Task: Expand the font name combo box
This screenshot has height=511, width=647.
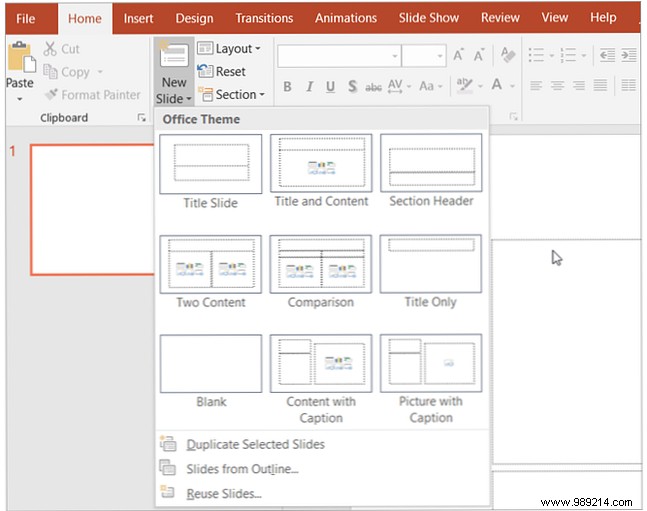Action: [395, 55]
